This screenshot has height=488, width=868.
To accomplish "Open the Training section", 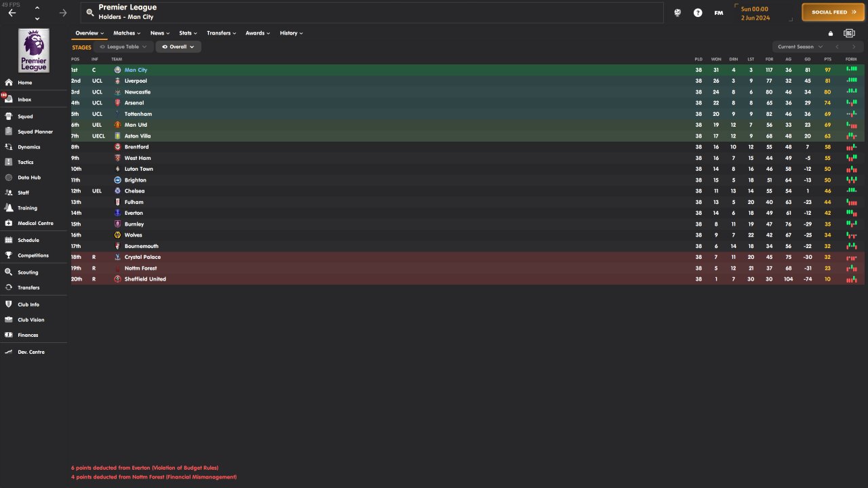I will tap(27, 208).
